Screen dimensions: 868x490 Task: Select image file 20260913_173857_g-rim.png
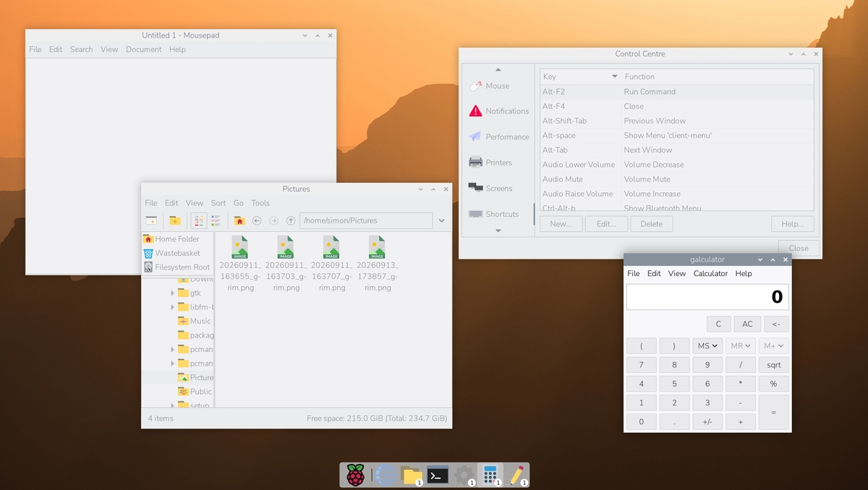[x=377, y=263]
